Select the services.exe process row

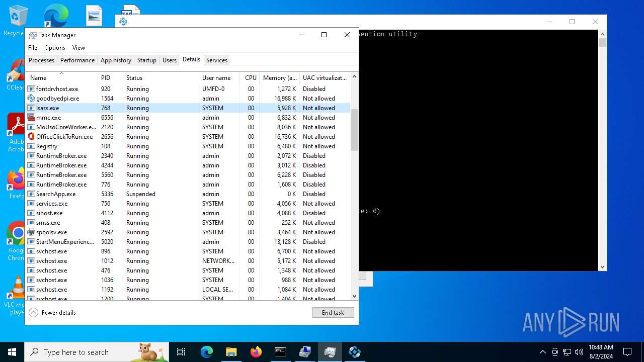[188, 204]
